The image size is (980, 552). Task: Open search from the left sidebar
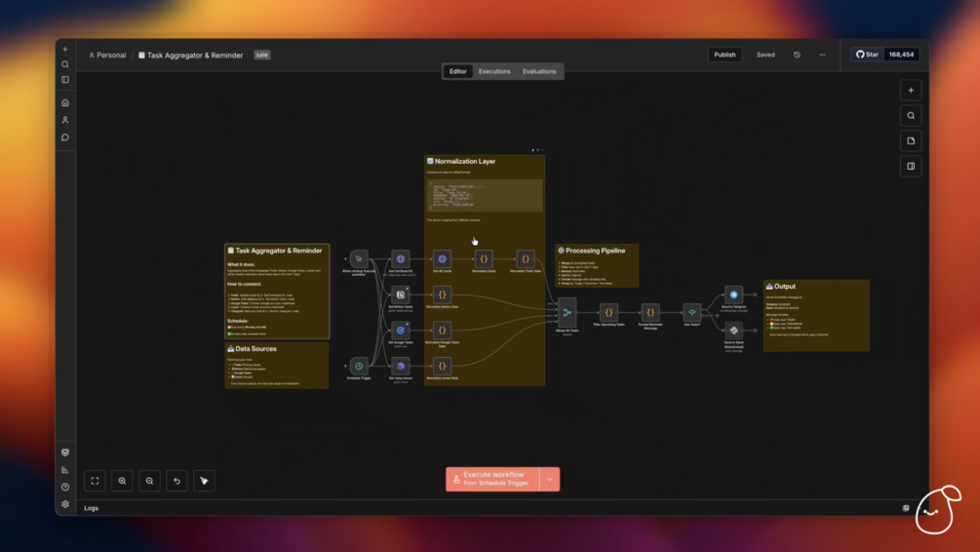click(x=65, y=64)
